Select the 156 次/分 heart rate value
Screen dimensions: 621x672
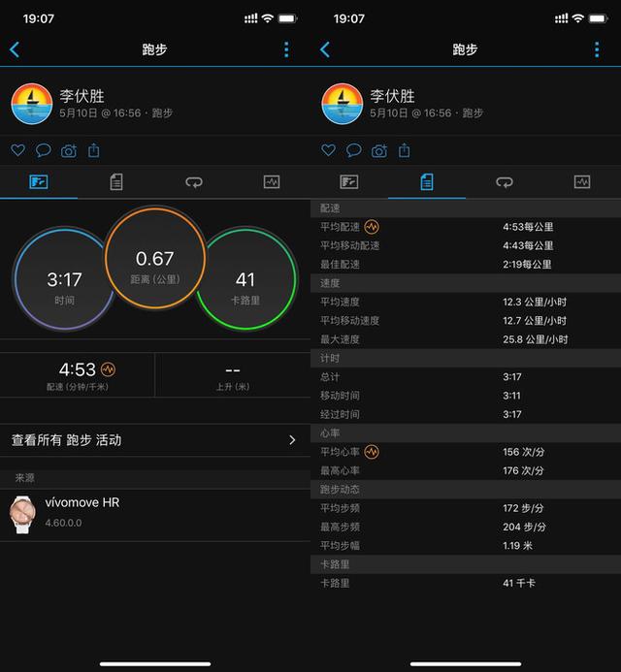coord(524,452)
